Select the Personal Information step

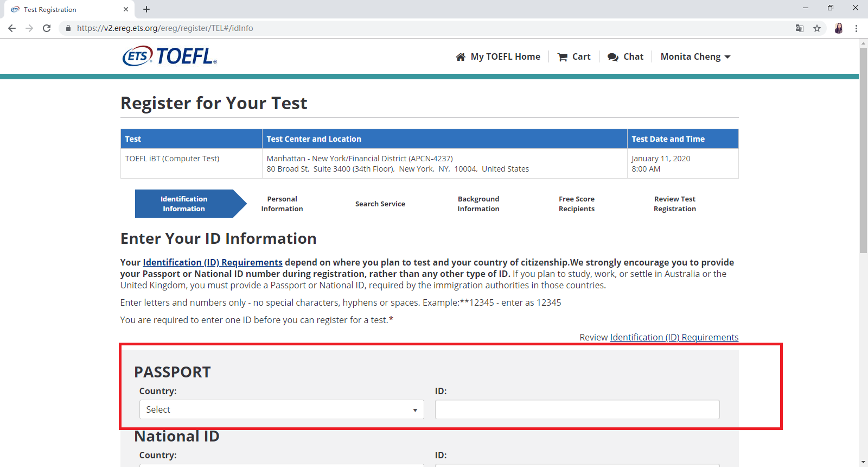(x=282, y=204)
